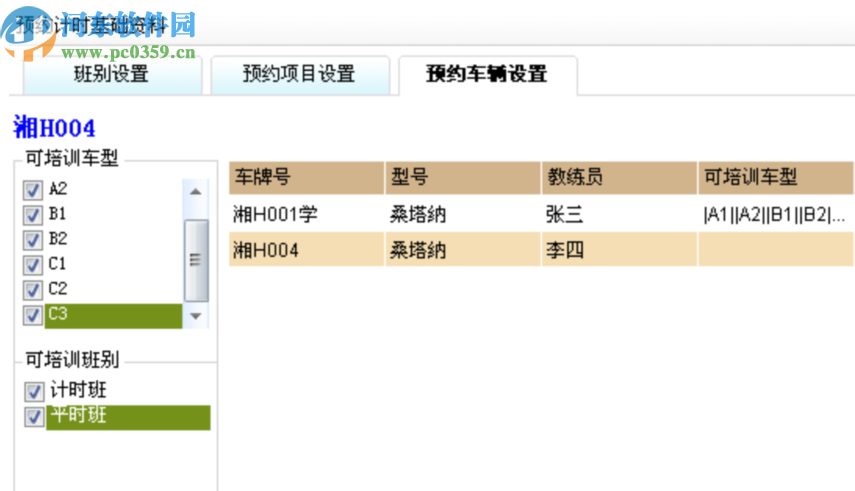Click the scroll up arrow in vehicle type list
The height and width of the screenshot is (491, 855).
pyautogui.click(x=196, y=191)
